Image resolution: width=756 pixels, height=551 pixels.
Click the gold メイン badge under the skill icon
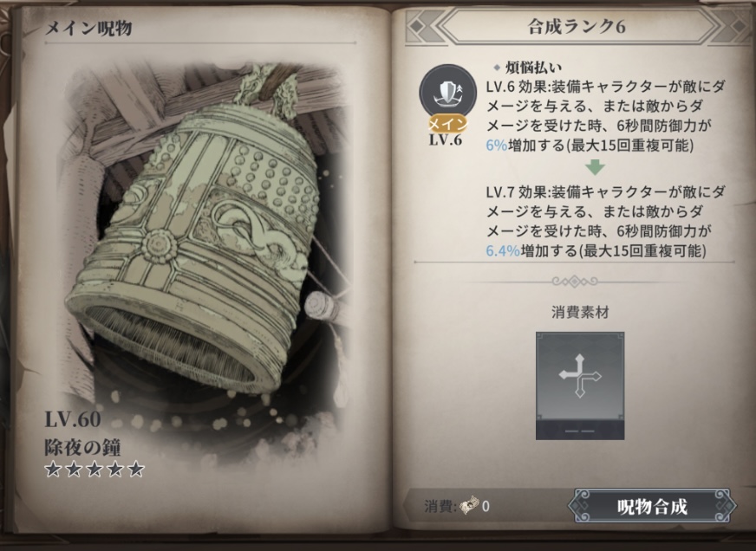(x=448, y=124)
